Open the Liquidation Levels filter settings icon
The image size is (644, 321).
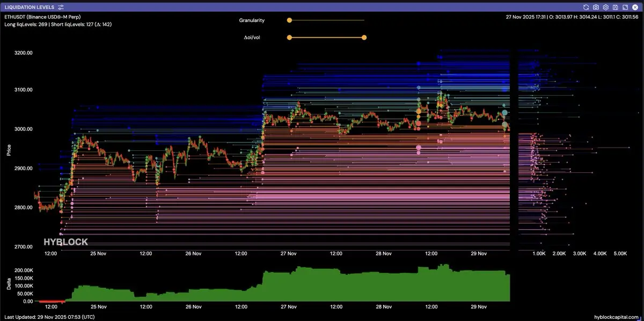tap(61, 7)
